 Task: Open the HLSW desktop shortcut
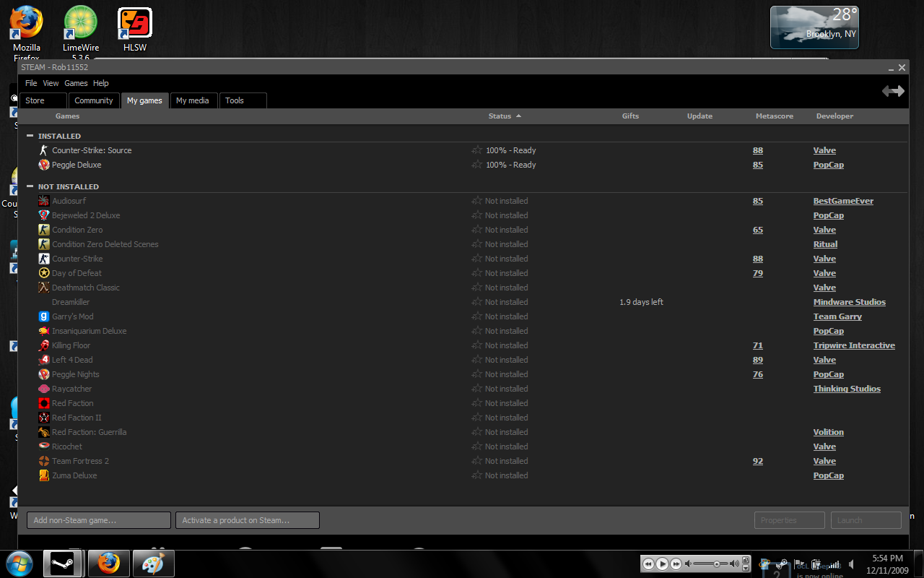[134, 27]
